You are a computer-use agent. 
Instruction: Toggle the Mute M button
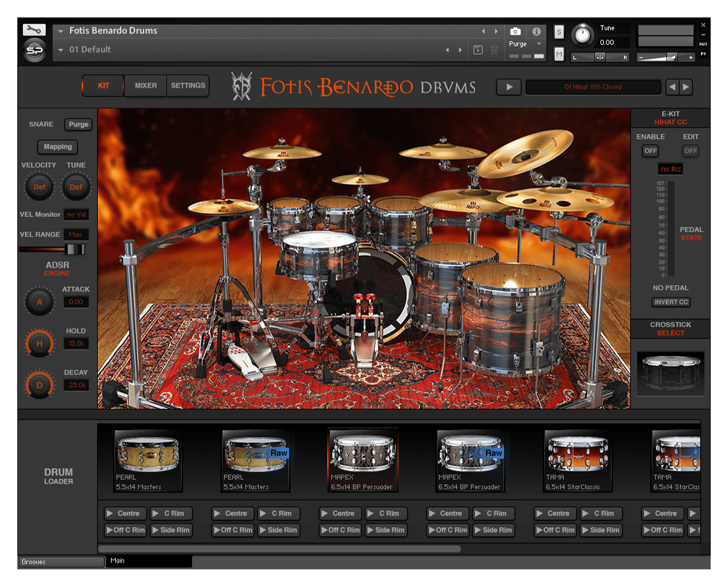tap(559, 53)
